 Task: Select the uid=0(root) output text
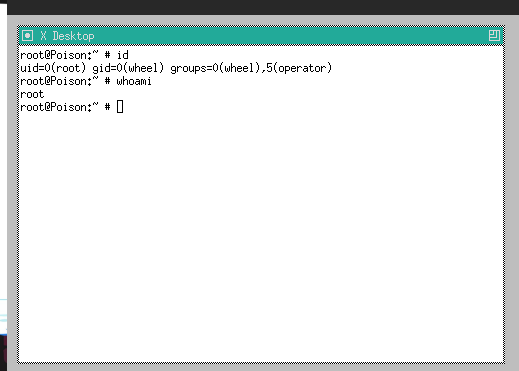(53, 68)
